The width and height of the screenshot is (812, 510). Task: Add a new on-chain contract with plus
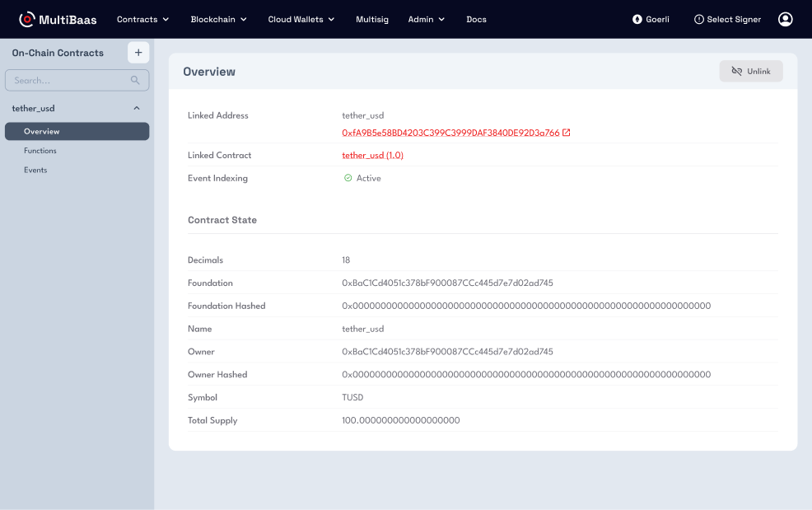pyautogui.click(x=138, y=53)
